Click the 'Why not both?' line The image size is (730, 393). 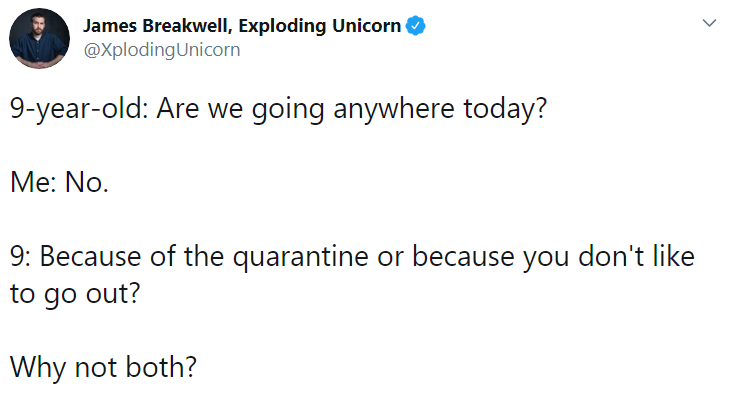point(103,367)
